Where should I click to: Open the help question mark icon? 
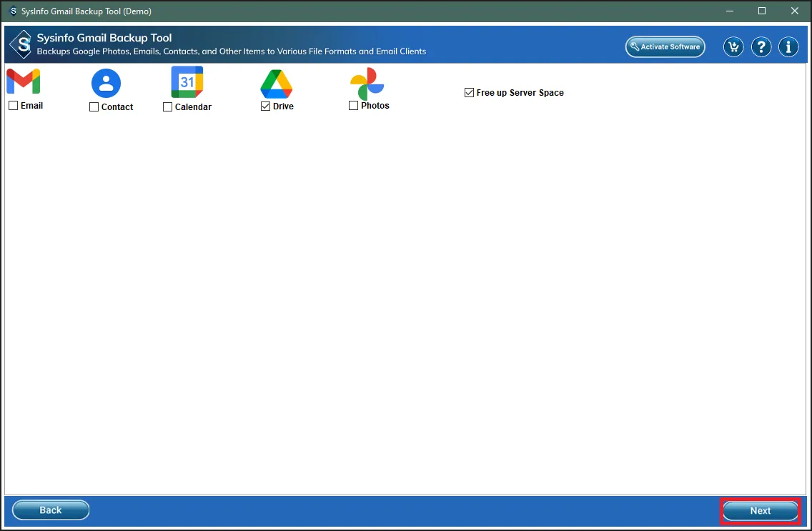click(761, 47)
